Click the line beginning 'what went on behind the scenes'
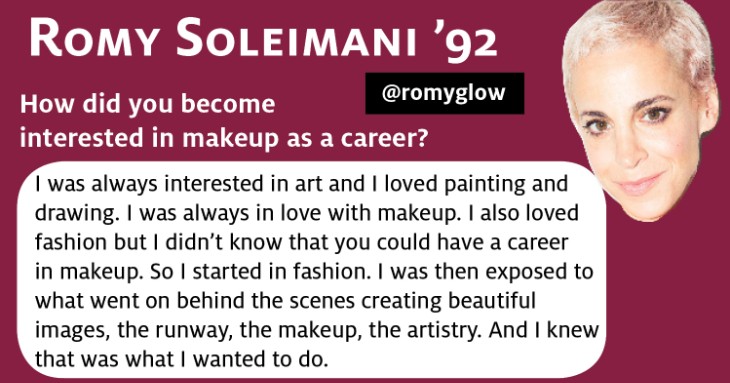 (285, 301)
